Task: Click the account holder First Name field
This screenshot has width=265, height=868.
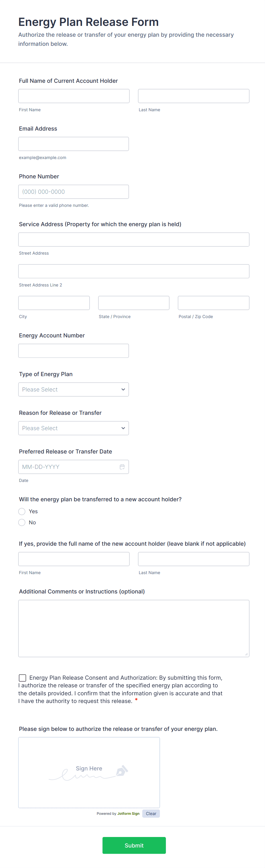Action: coord(74,96)
